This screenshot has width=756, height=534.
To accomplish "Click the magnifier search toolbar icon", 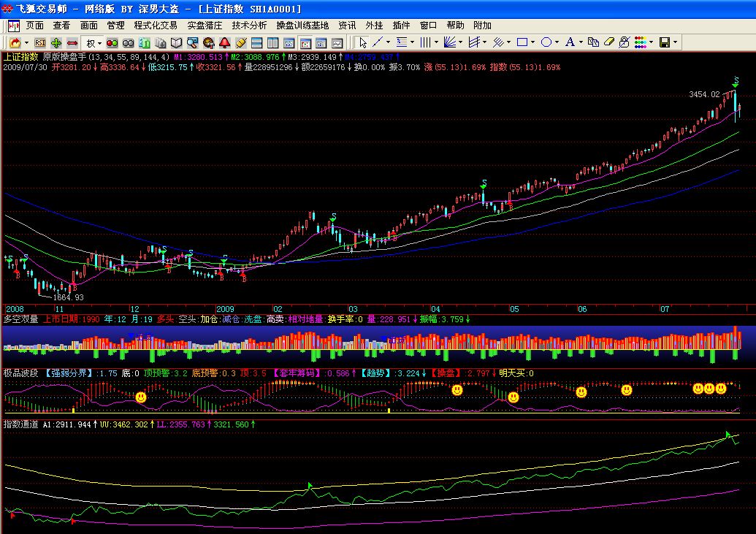I will point(192,43).
